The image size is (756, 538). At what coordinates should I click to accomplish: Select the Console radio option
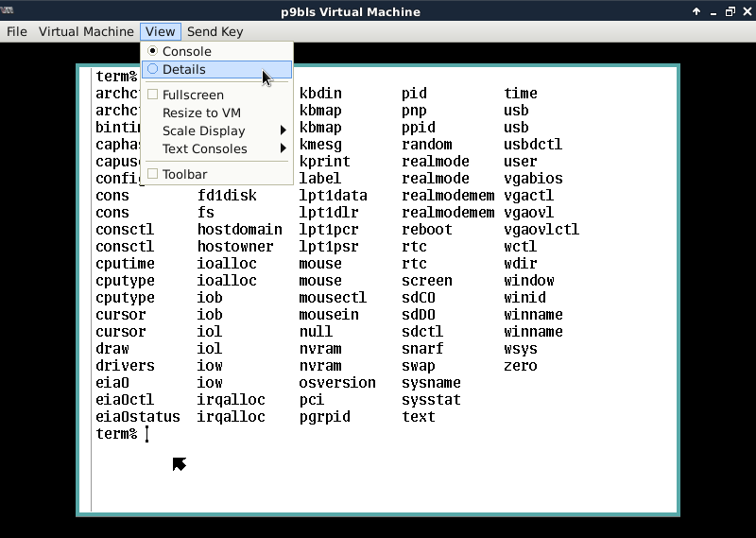pyautogui.click(x=186, y=51)
